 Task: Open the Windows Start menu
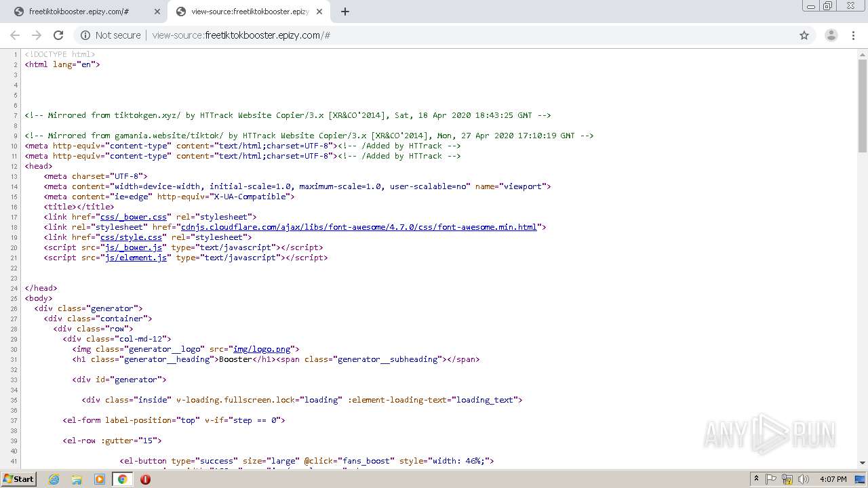[18, 479]
